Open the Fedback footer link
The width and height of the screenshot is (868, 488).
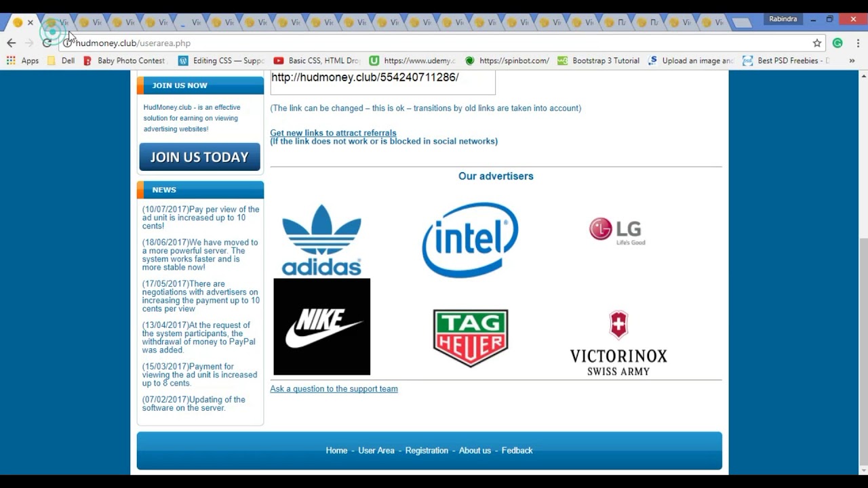tap(517, 451)
